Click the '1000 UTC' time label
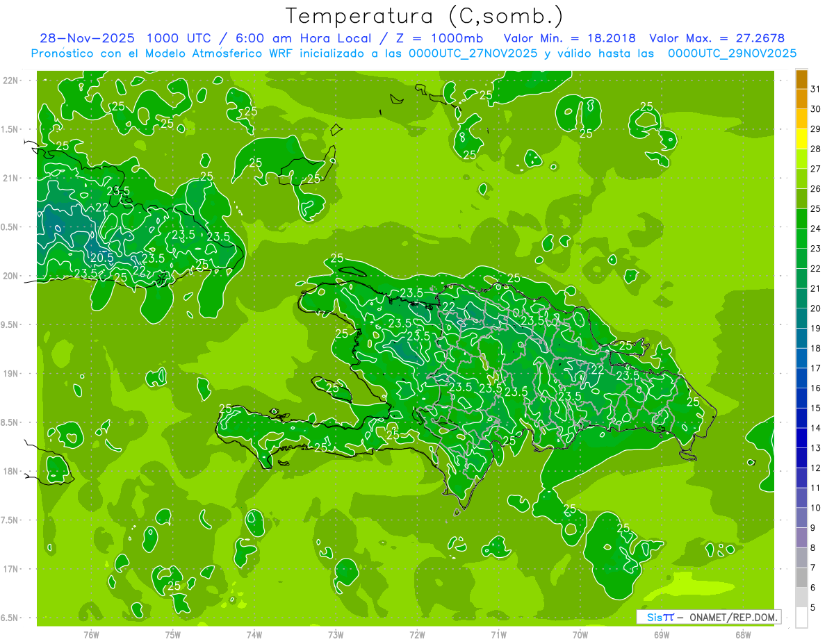Image resolution: width=834 pixels, height=644 pixels. coord(180,38)
